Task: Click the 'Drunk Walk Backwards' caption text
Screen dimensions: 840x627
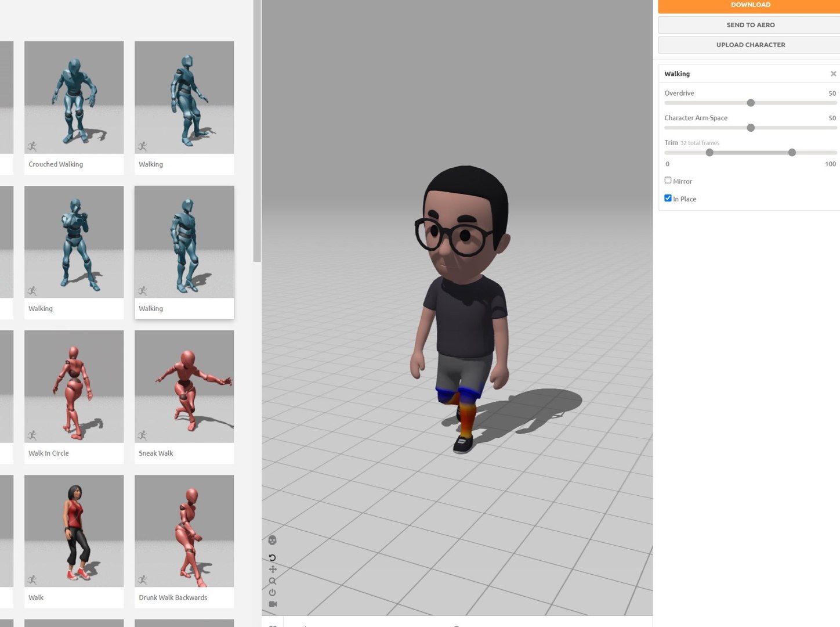Action: (x=173, y=597)
